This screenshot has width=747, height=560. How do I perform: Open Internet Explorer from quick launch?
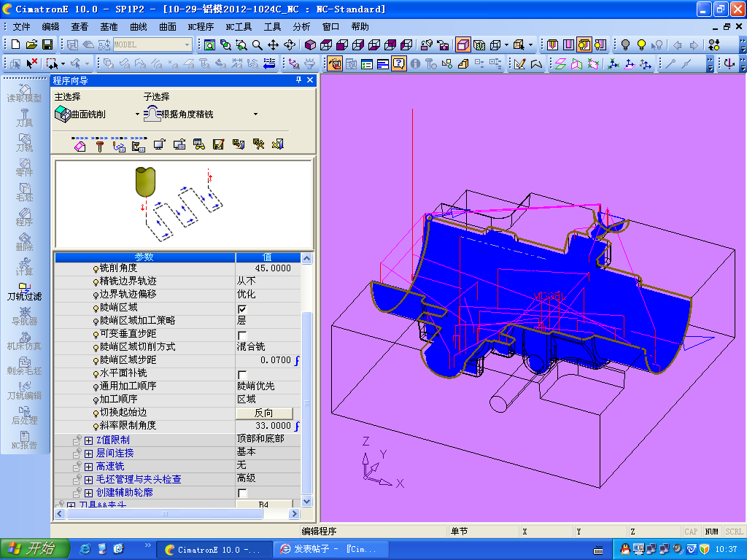click(85, 549)
